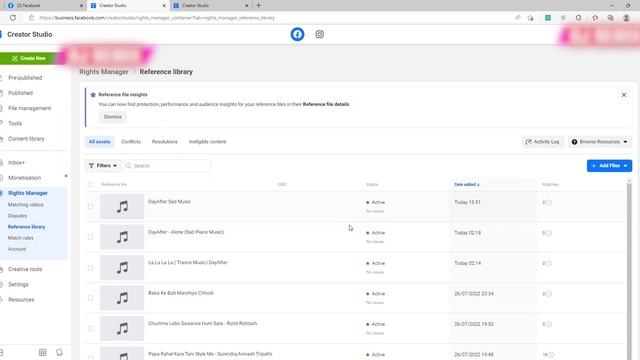Open browser collections icon
Viewport: 640px width, 360px height.
(611, 18)
